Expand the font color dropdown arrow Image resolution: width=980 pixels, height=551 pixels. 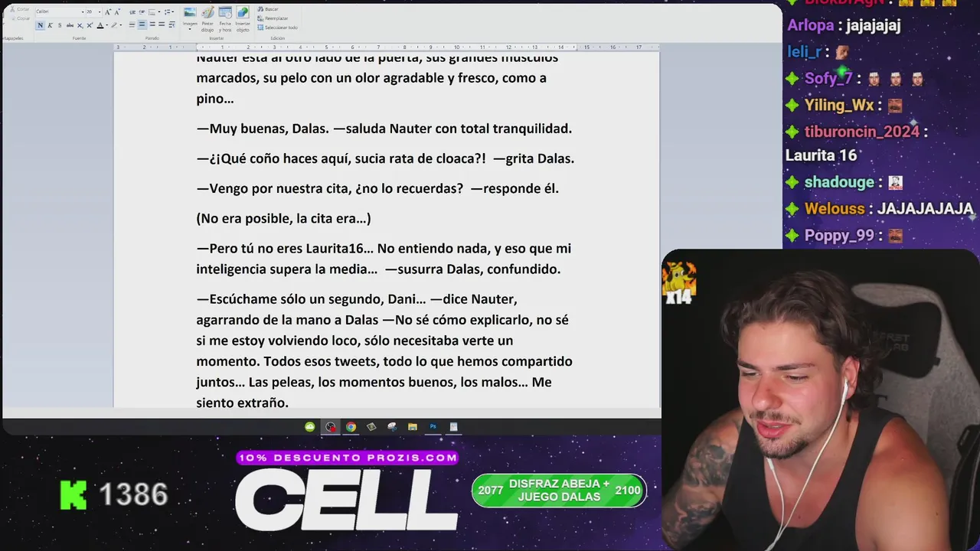[106, 25]
